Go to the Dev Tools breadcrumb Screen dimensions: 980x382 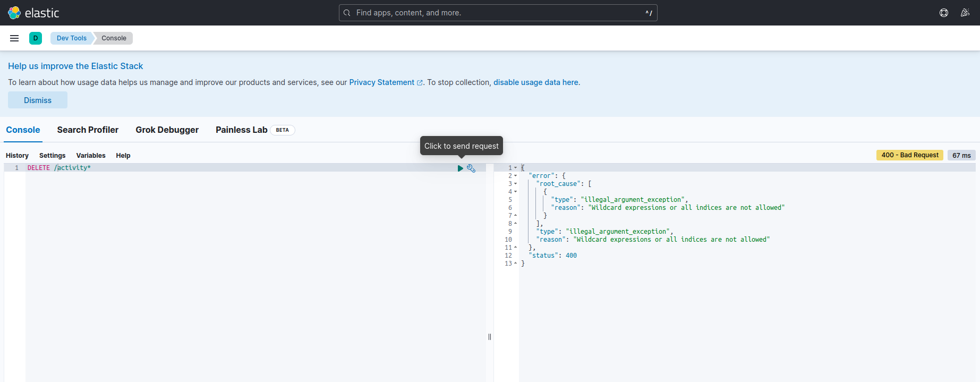pyautogui.click(x=72, y=38)
